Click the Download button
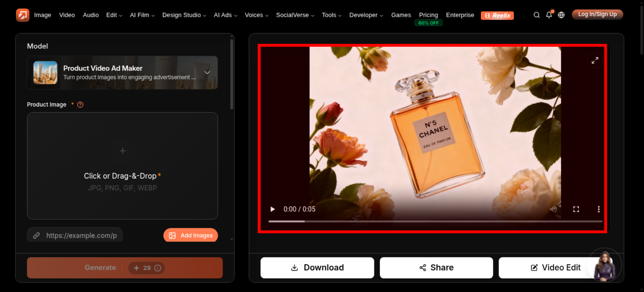This screenshot has width=644, height=292. (317, 268)
